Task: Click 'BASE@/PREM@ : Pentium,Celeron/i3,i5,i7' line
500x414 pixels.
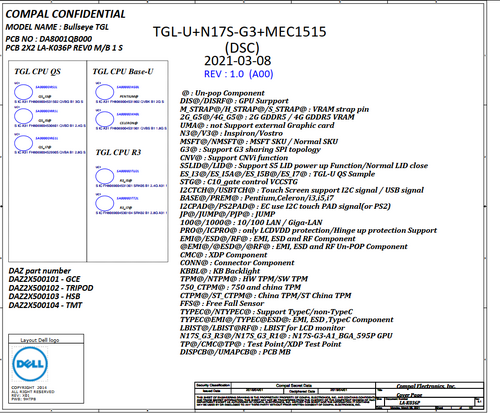Action: 257,198
